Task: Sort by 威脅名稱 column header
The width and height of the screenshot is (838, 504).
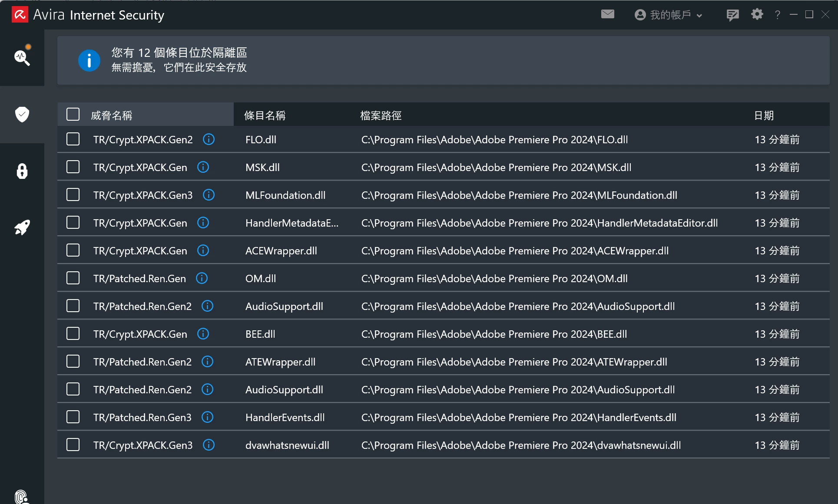Action: (x=112, y=115)
